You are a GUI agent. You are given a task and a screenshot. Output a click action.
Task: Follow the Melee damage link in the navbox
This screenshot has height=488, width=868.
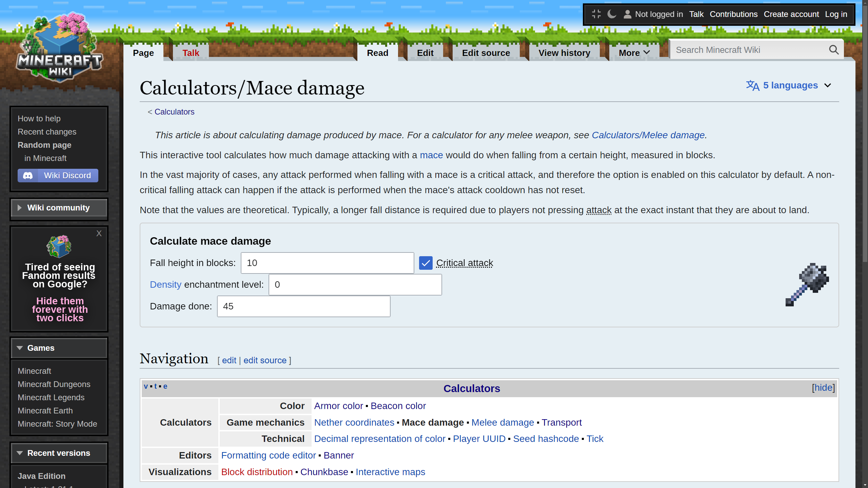point(503,422)
